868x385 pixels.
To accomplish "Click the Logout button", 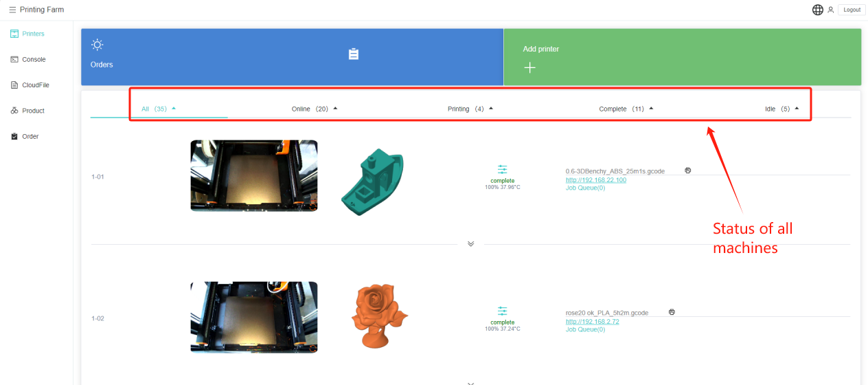I will pyautogui.click(x=852, y=10).
